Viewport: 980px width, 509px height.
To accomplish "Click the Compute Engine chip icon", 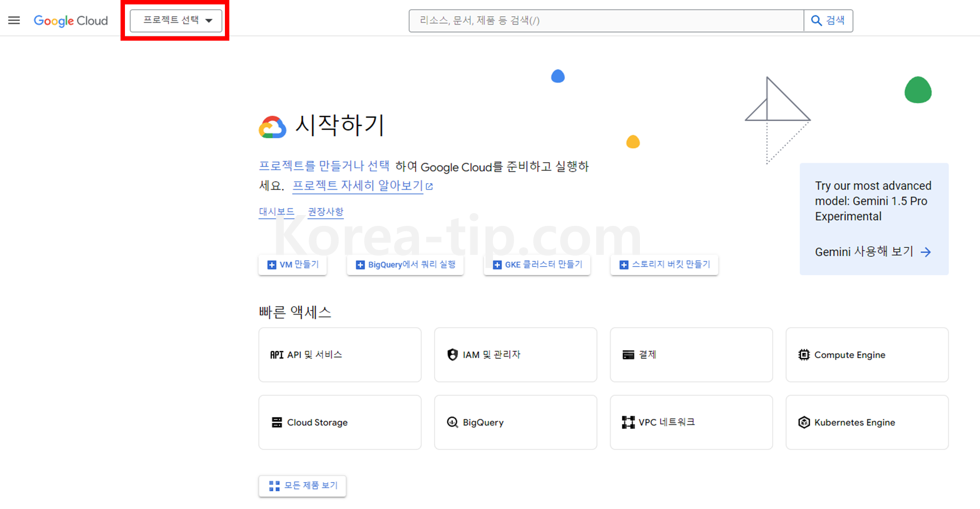I will (x=804, y=355).
